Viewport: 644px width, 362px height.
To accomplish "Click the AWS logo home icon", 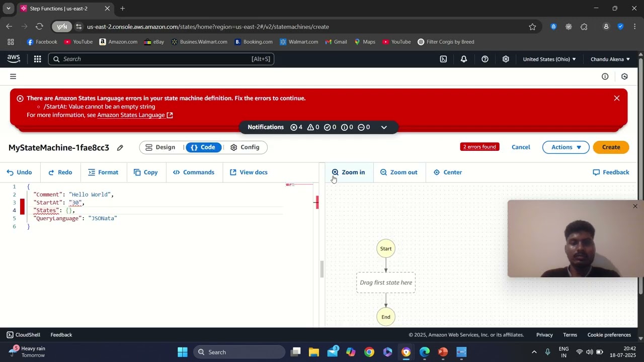I will click(14, 59).
